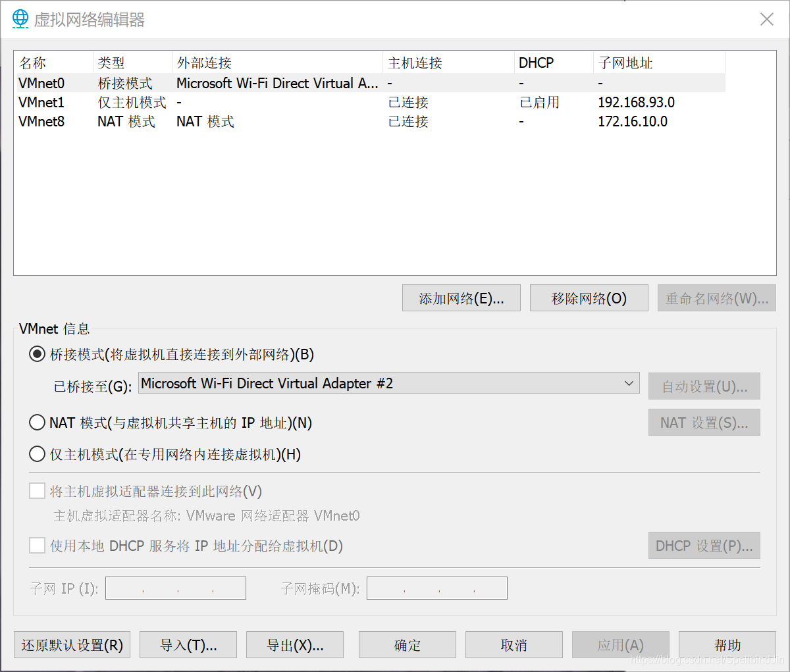Click the 名称 column header
This screenshot has height=672, width=790.
point(53,63)
